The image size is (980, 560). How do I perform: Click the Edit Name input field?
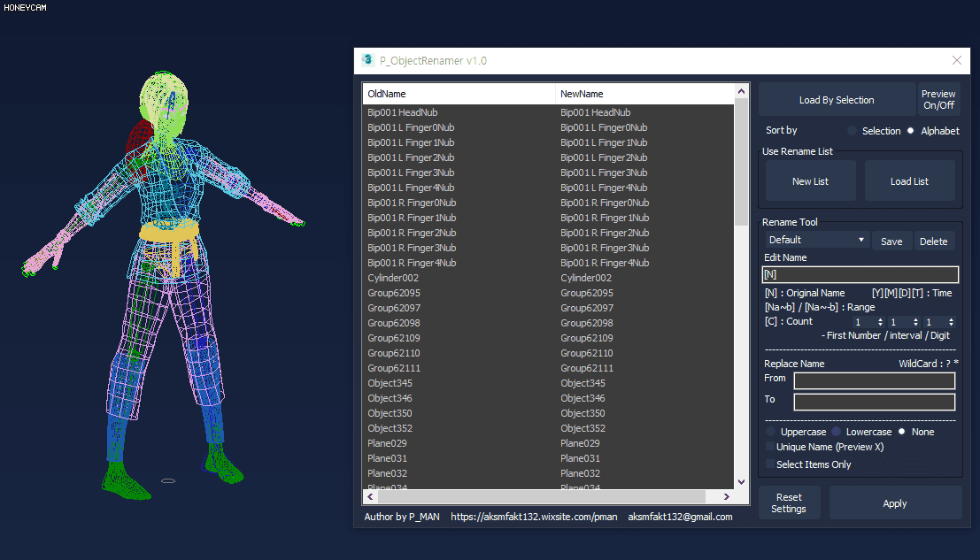pos(860,275)
